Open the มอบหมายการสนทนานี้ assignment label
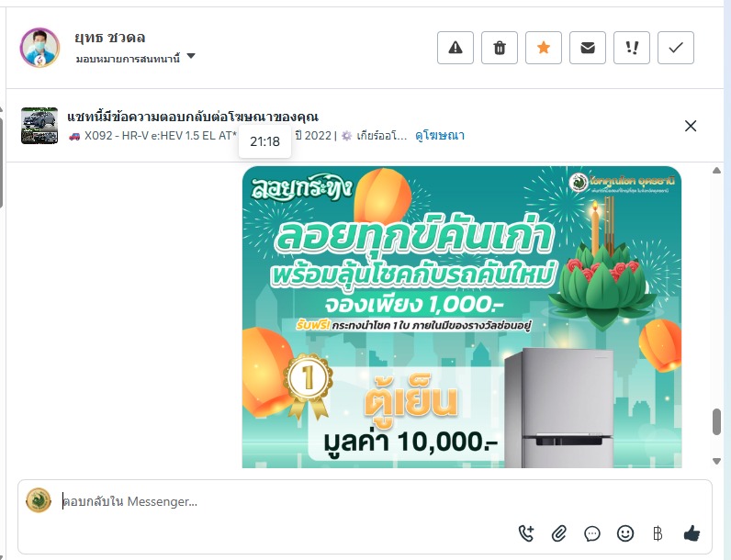Screen dimensions: 731x560 point(128,59)
